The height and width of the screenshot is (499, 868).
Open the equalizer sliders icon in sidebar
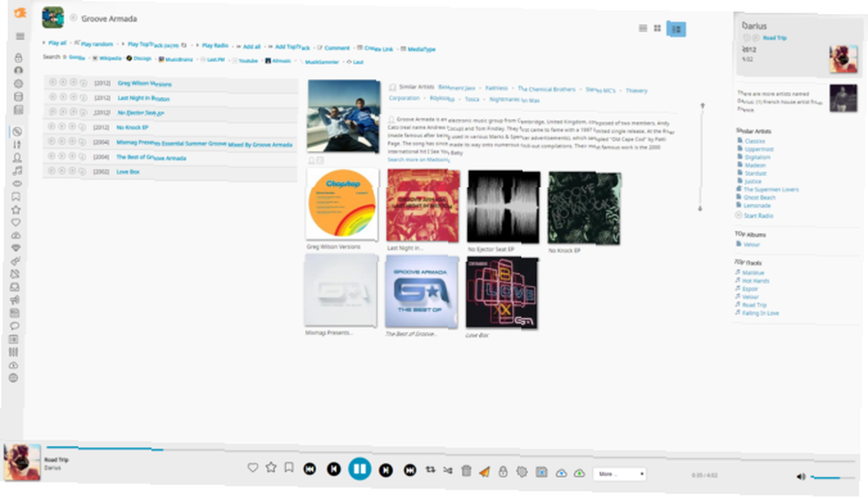tap(14, 351)
